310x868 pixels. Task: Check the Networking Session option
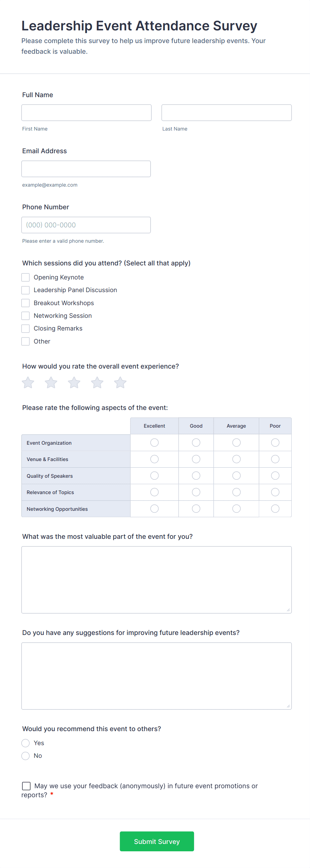(26, 316)
